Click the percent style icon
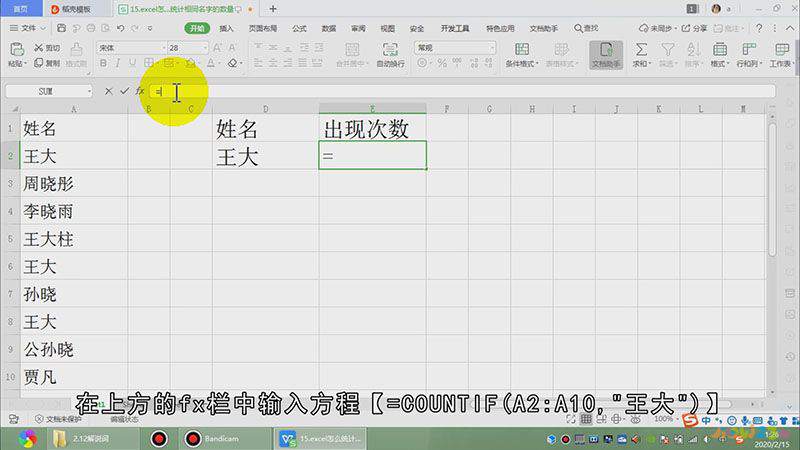The image size is (800, 450). [x=442, y=63]
